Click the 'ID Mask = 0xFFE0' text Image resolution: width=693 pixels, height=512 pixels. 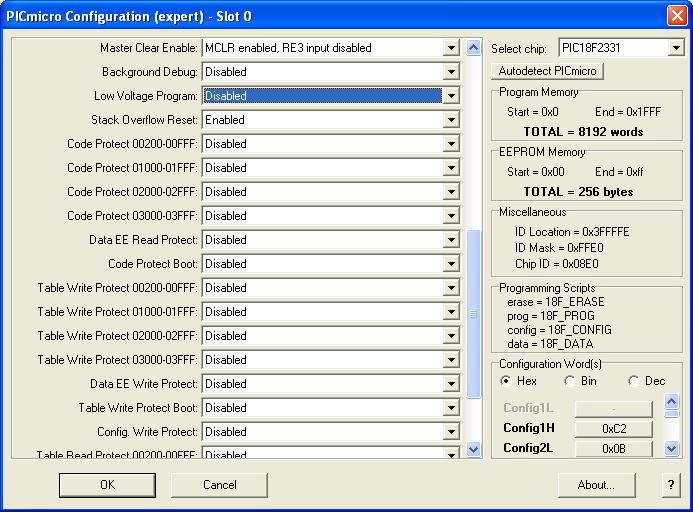[559, 248]
